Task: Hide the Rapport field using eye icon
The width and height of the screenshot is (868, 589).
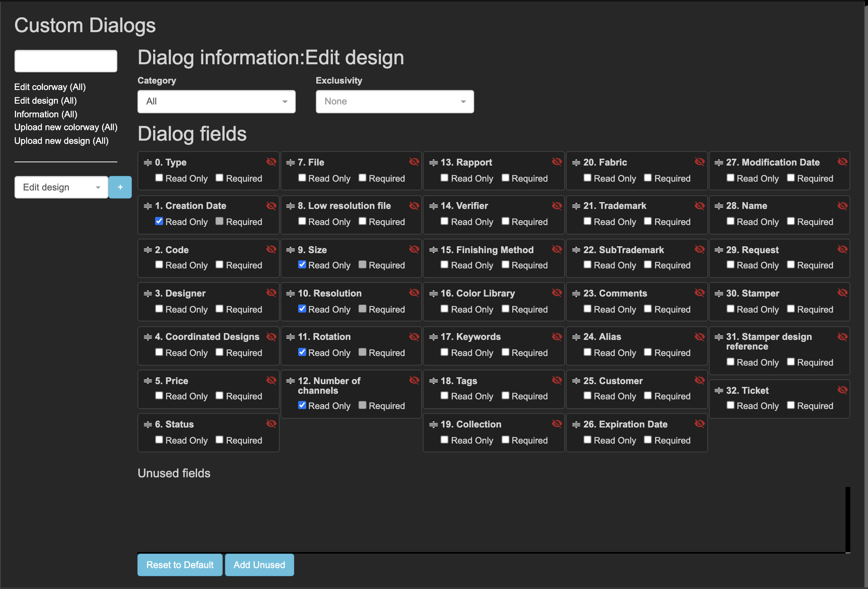Action: pyautogui.click(x=557, y=162)
